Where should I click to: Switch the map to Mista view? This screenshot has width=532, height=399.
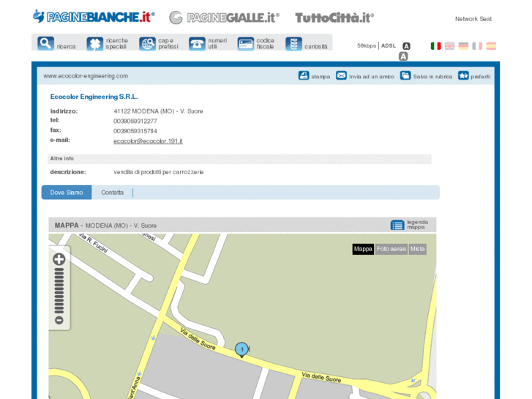[417, 249]
